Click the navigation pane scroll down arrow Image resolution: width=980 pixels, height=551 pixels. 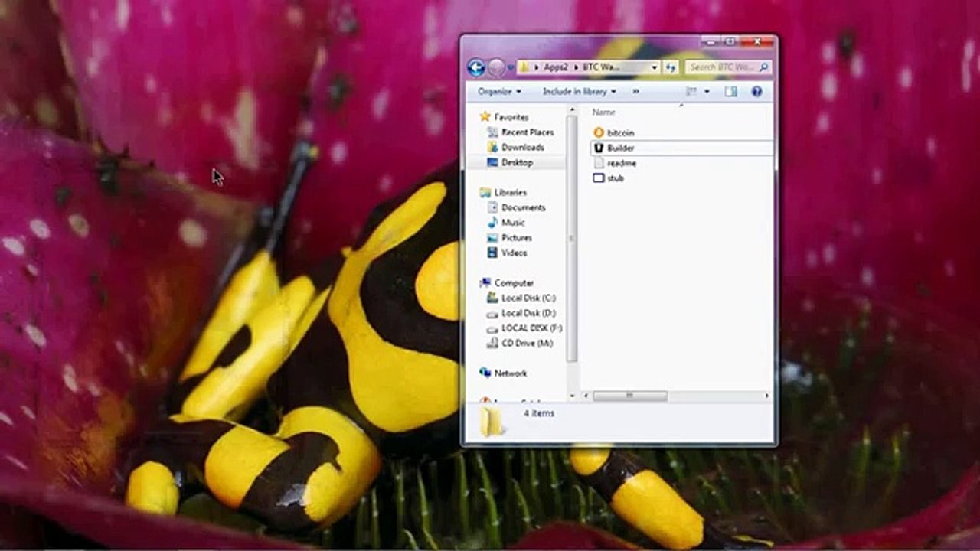[571, 397]
